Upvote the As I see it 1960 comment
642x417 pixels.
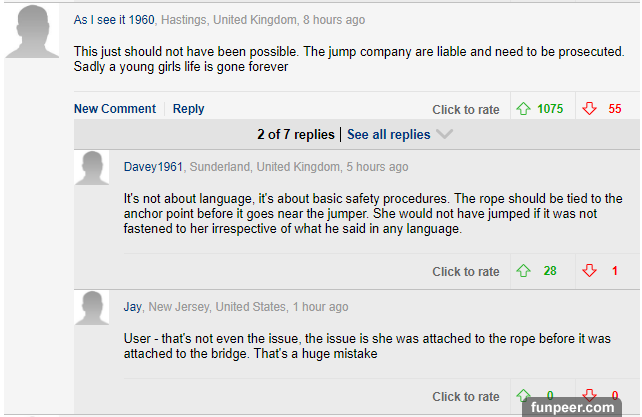(522, 109)
